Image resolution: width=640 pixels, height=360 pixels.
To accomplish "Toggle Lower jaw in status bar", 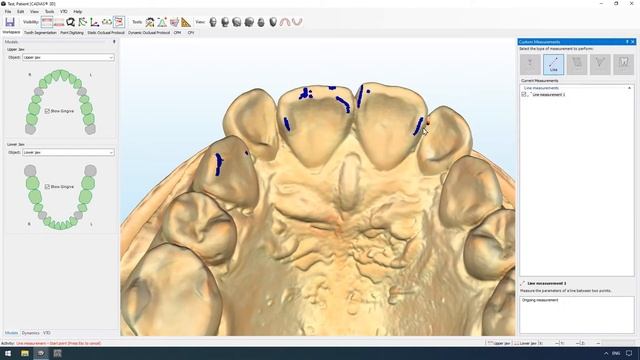I will [x=526, y=343].
